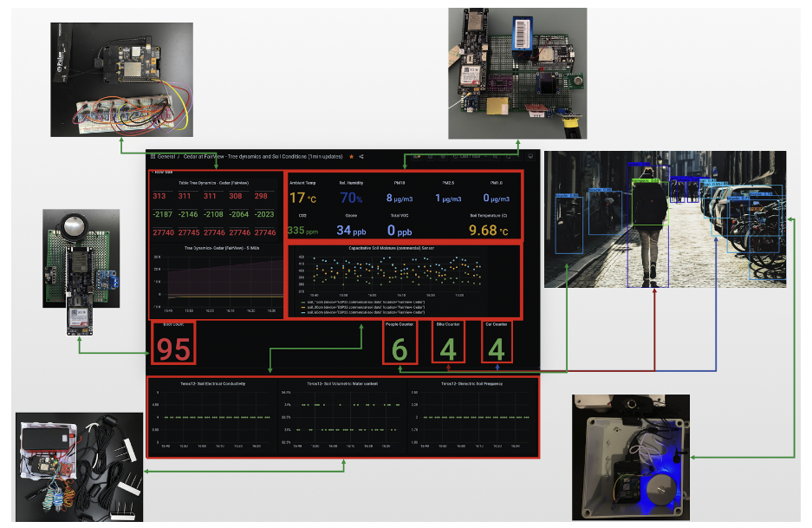The image size is (812, 528).
Task: Click the Cedar at FairView dashboard title
Action: 263,156
